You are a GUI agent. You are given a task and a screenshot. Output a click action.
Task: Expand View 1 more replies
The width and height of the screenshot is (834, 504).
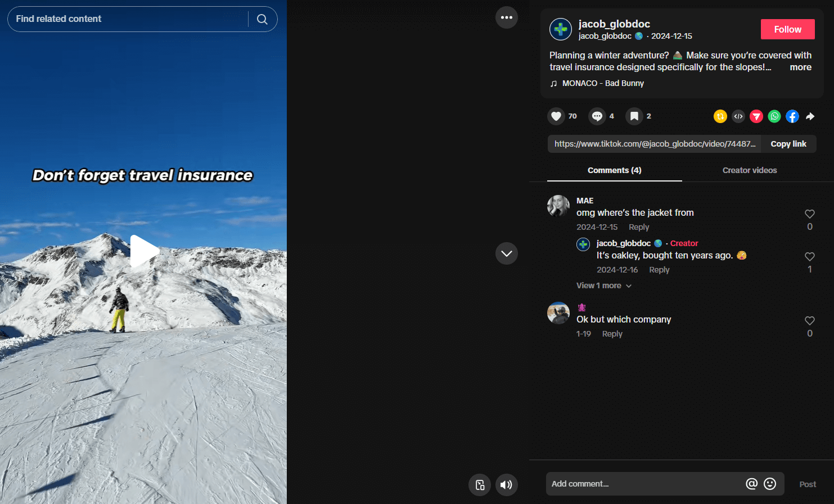[x=603, y=285]
